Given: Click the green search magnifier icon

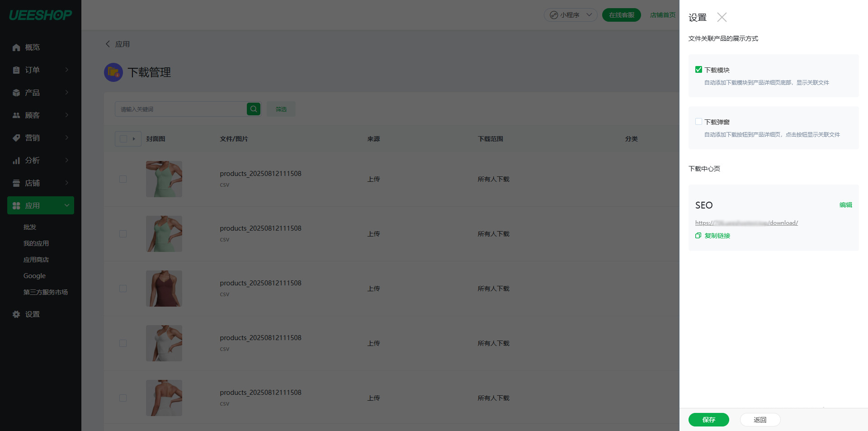Looking at the screenshot, I should tap(254, 109).
